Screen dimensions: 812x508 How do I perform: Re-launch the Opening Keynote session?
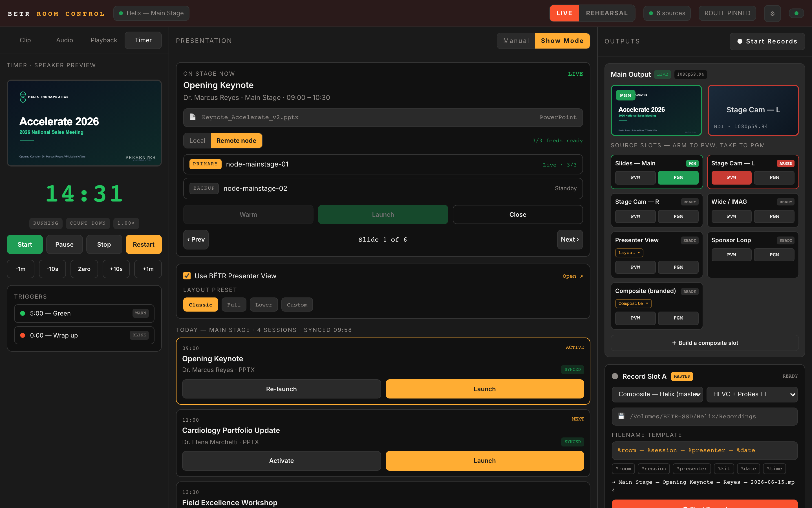(x=281, y=389)
